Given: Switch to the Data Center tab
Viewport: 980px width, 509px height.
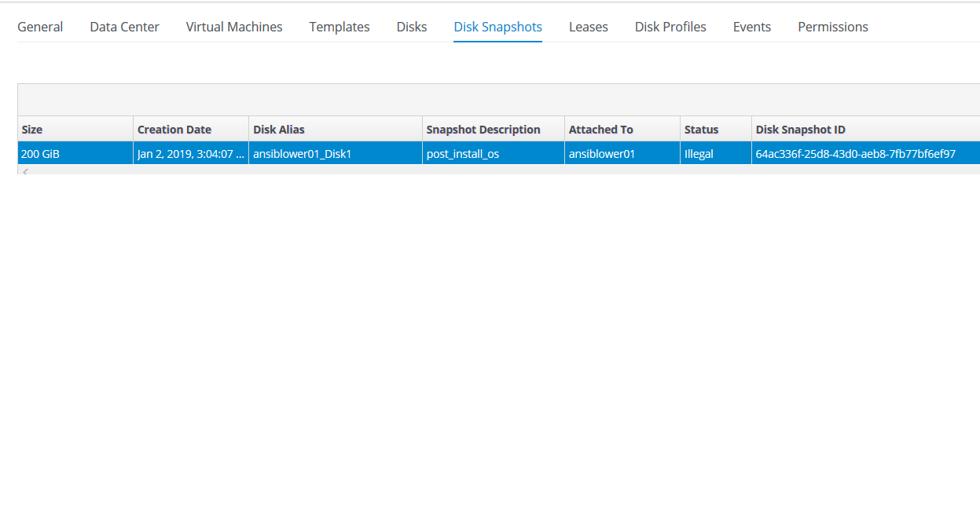Looking at the screenshot, I should pos(124,27).
